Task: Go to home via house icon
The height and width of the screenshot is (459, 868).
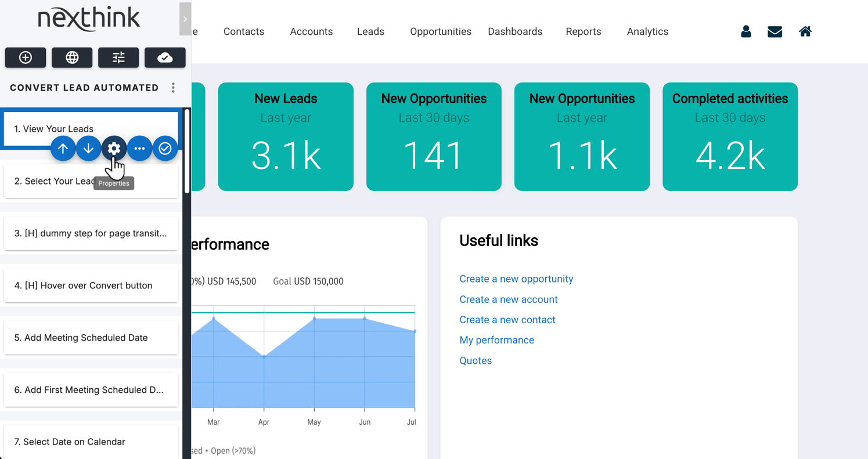Action: point(805,32)
